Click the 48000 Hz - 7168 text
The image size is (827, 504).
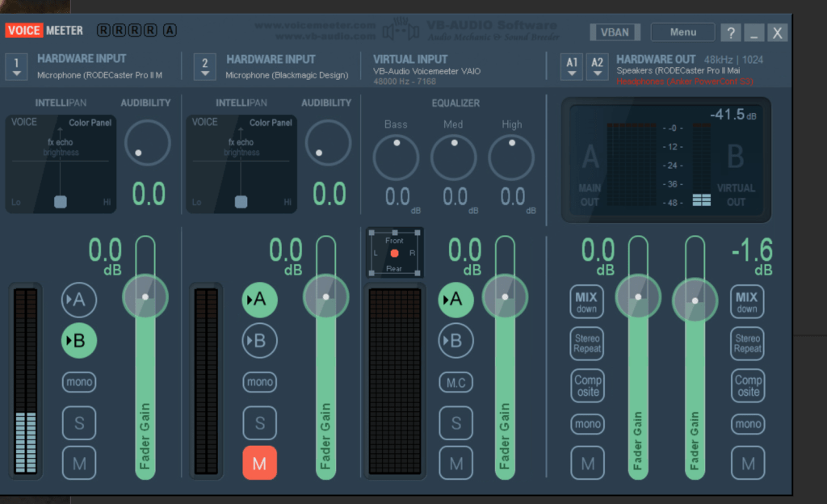(x=405, y=82)
